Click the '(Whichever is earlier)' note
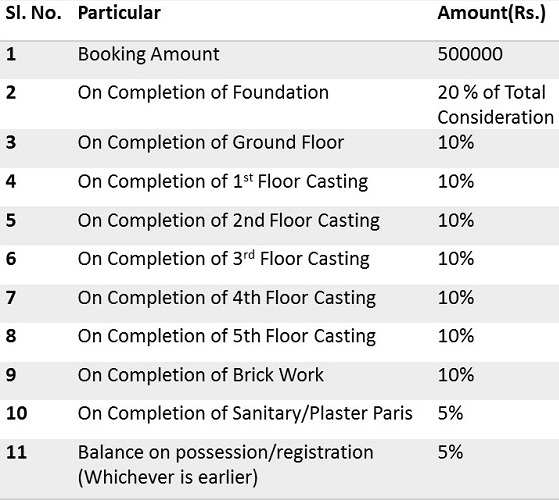This screenshot has width=559, height=500. point(168,478)
